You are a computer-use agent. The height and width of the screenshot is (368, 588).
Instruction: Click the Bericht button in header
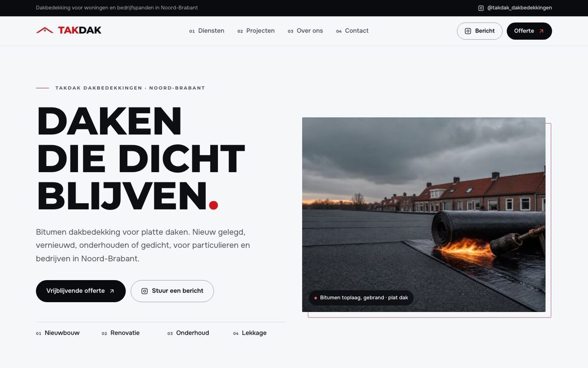click(480, 31)
